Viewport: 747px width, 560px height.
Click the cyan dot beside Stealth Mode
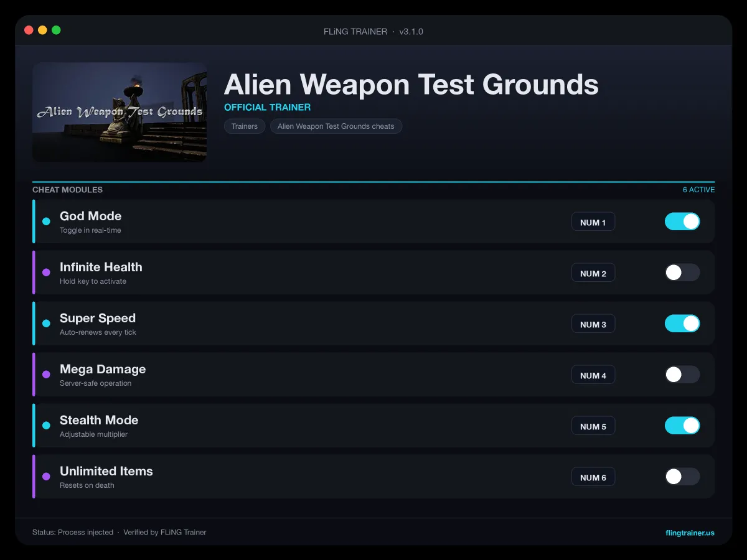[x=46, y=426]
